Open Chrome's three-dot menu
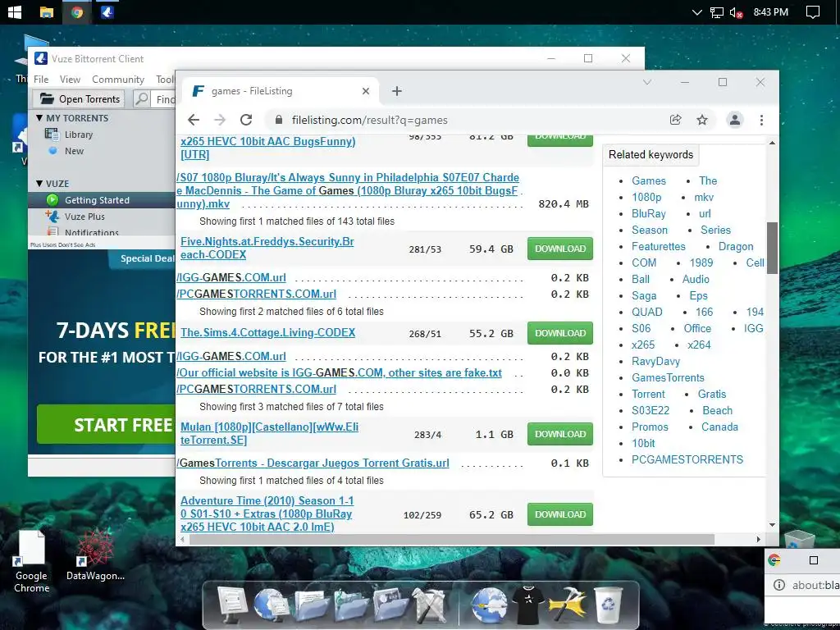Image resolution: width=840 pixels, height=630 pixels. click(761, 120)
